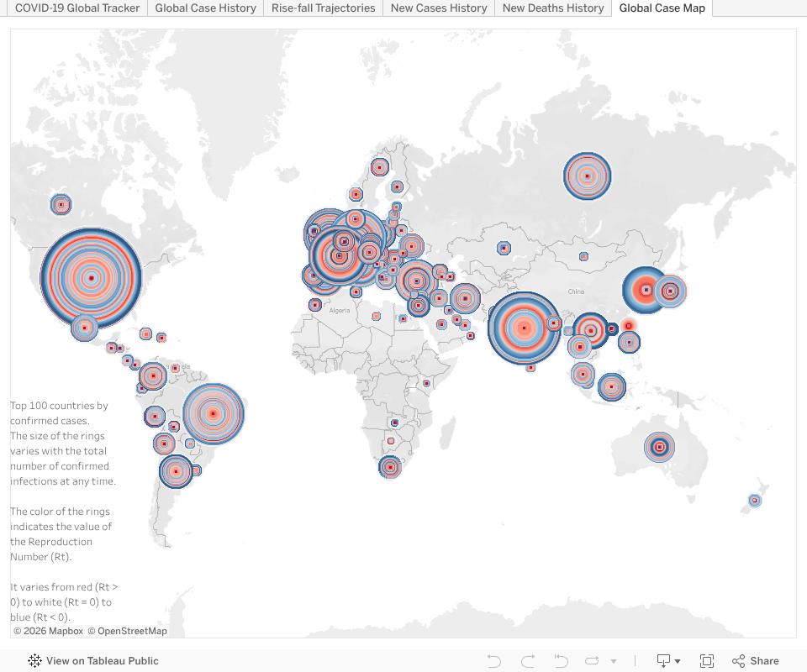Select the Brazil case bubble
Image resolution: width=807 pixels, height=672 pixels.
pyautogui.click(x=213, y=413)
